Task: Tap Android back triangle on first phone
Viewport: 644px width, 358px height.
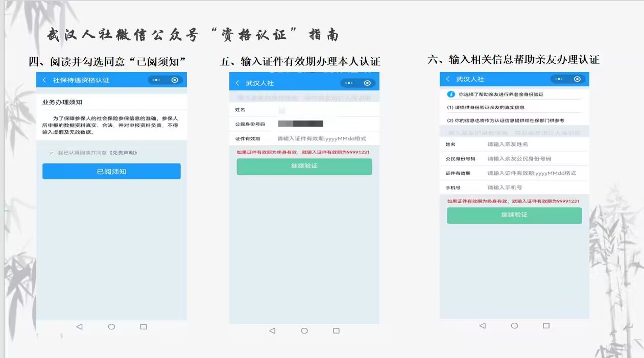Action: point(79,327)
